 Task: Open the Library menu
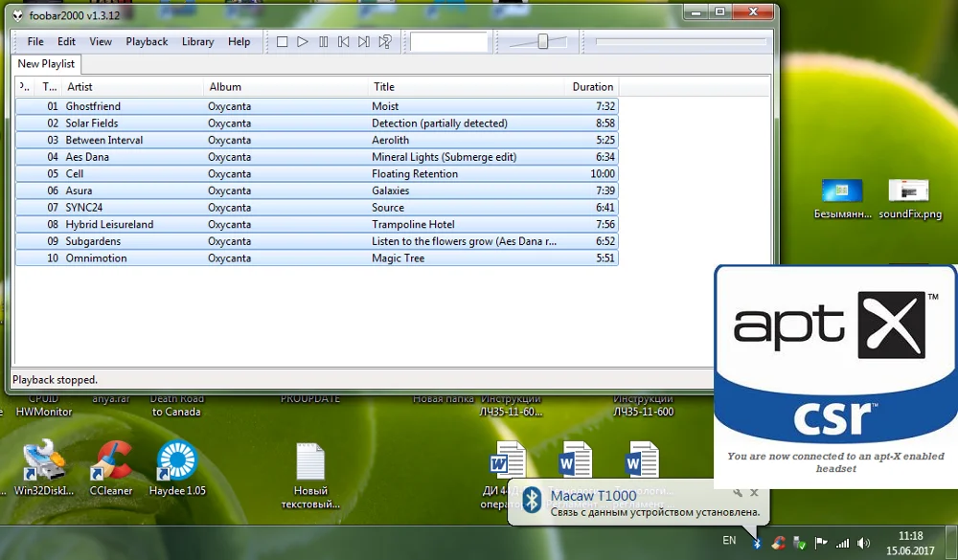pos(197,41)
